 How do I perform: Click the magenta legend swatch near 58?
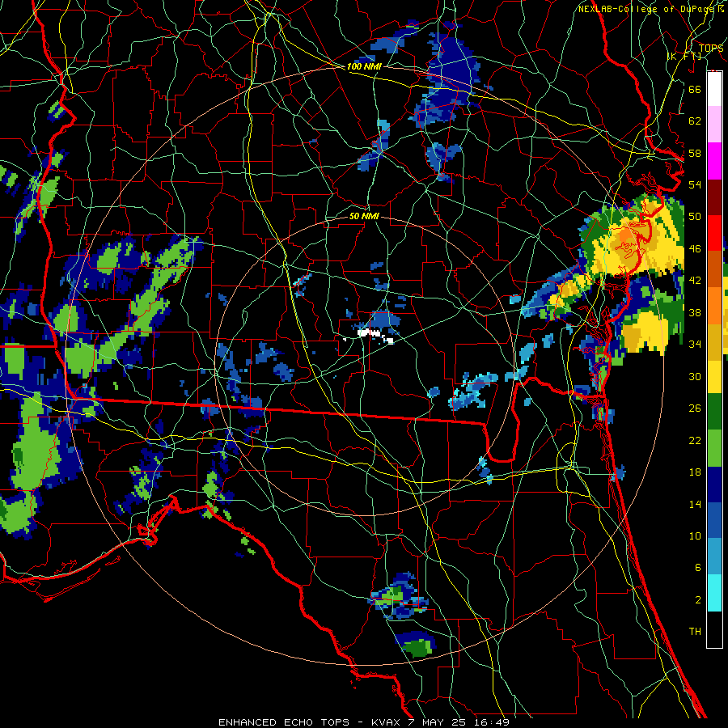pos(714,161)
